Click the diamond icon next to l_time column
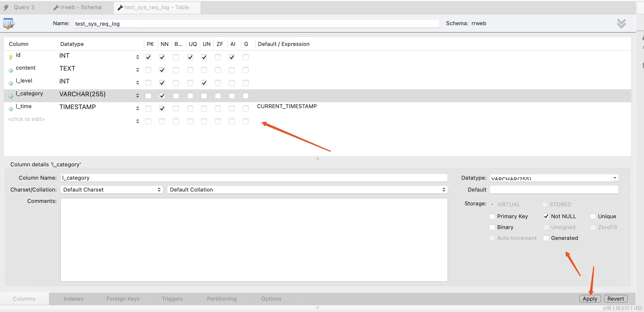 (10, 109)
